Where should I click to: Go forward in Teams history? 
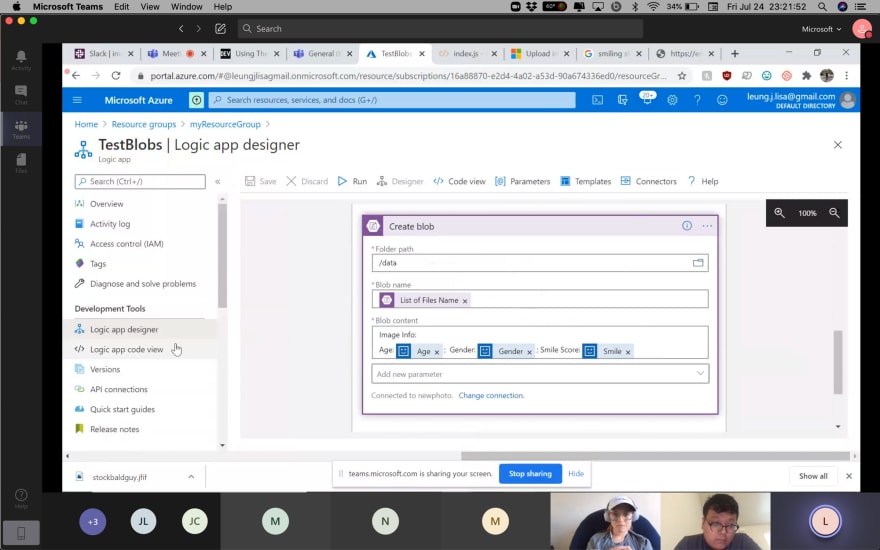click(198, 29)
